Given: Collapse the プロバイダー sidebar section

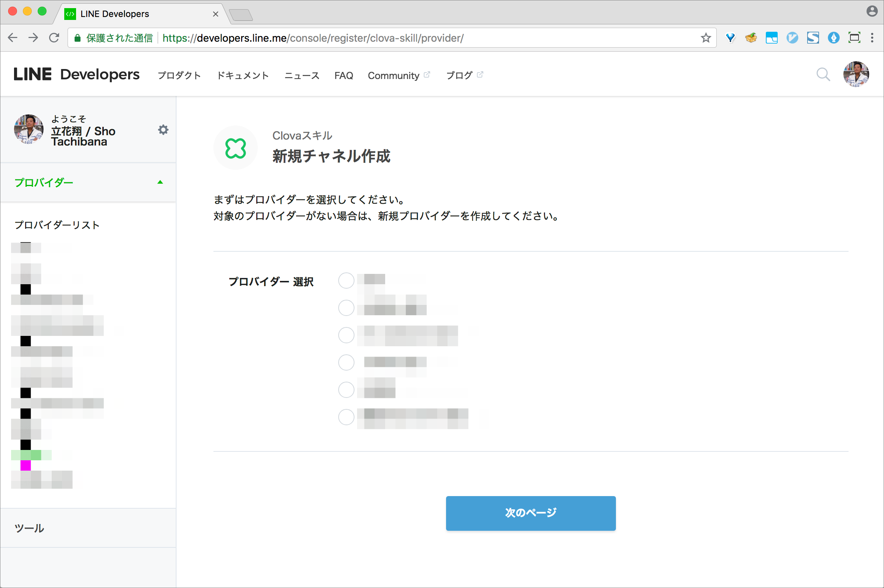Looking at the screenshot, I should (88, 183).
